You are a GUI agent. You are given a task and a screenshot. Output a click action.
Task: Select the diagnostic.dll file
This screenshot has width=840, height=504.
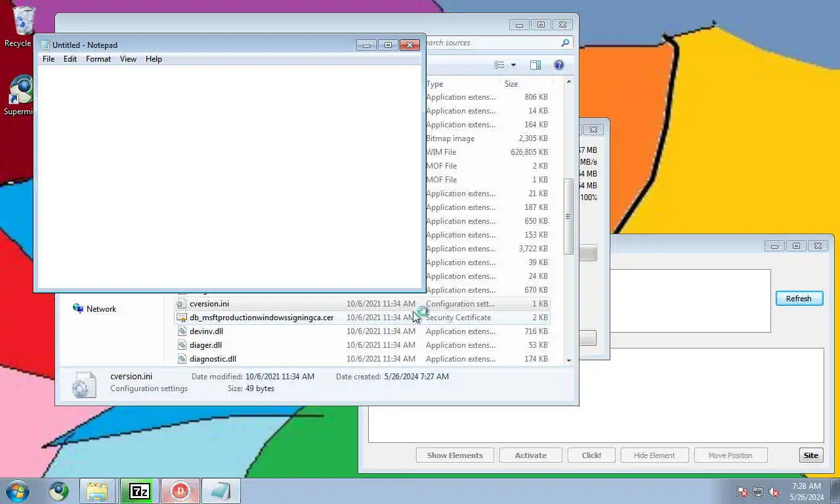(363, 359)
